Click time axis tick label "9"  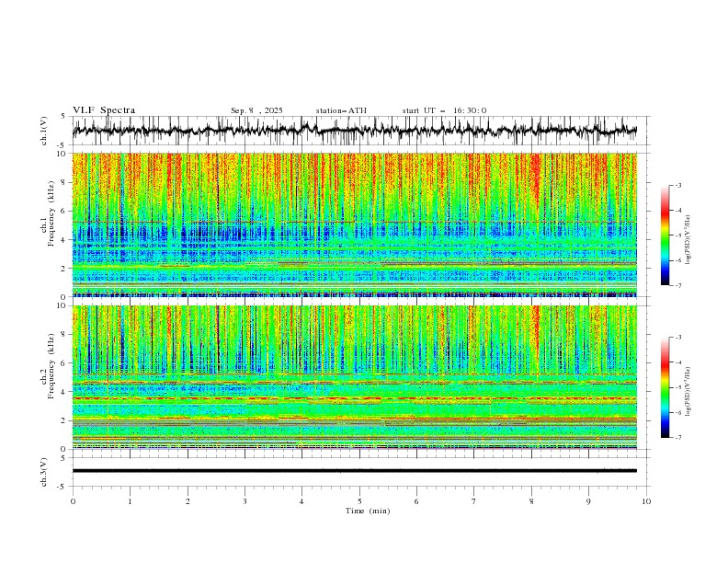tap(588, 501)
